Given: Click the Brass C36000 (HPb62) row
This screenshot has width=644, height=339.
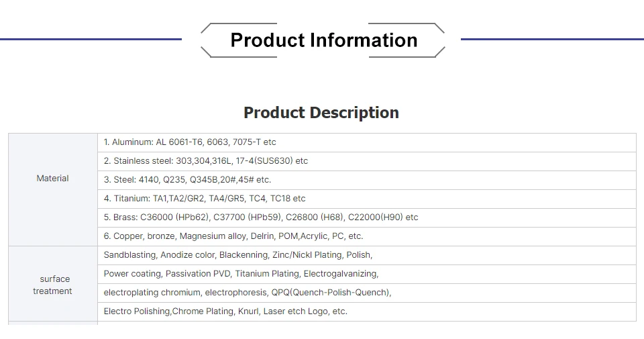Looking at the screenshot, I should pyautogui.click(x=260, y=217).
